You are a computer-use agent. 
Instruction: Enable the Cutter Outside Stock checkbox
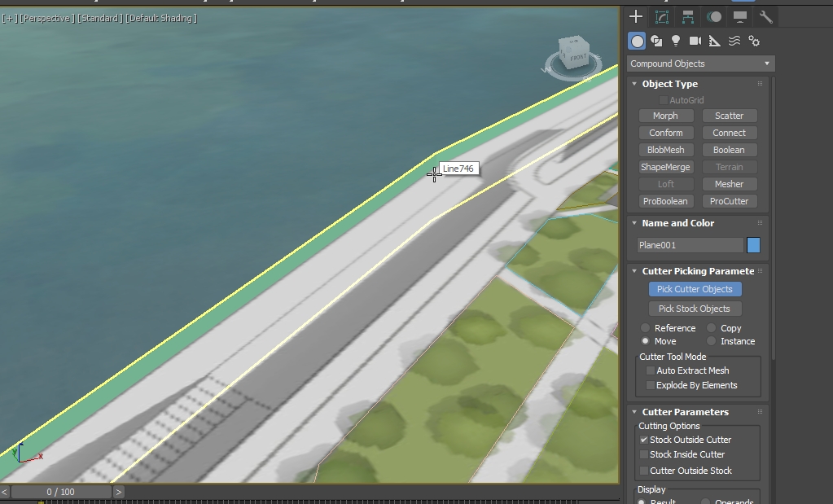click(x=644, y=471)
